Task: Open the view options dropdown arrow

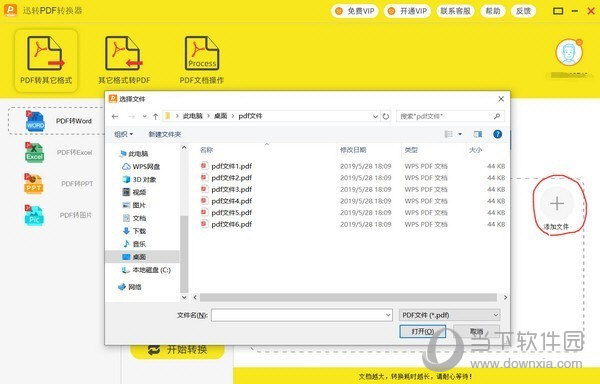Action: (460, 134)
